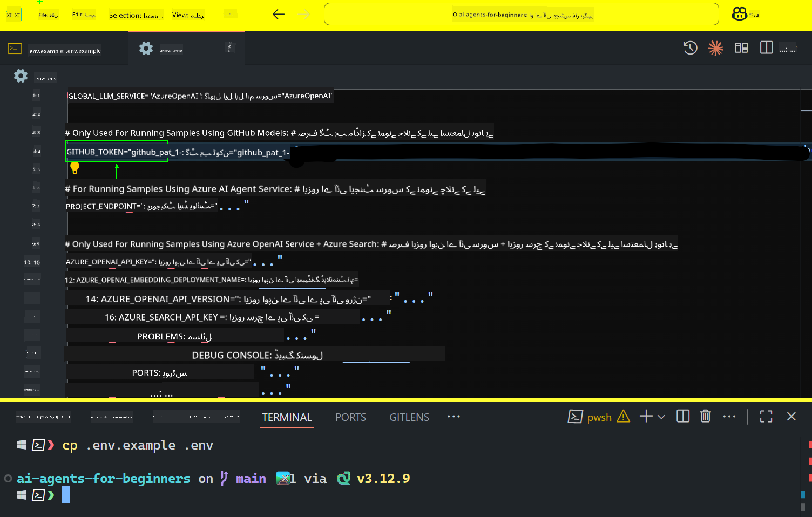
Task: Split the editor to the right
Action: [766, 47]
